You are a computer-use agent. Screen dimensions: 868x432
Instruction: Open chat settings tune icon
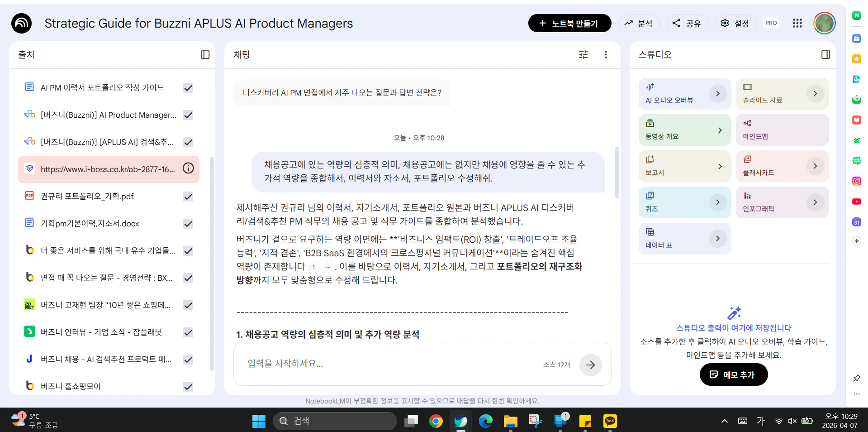583,55
